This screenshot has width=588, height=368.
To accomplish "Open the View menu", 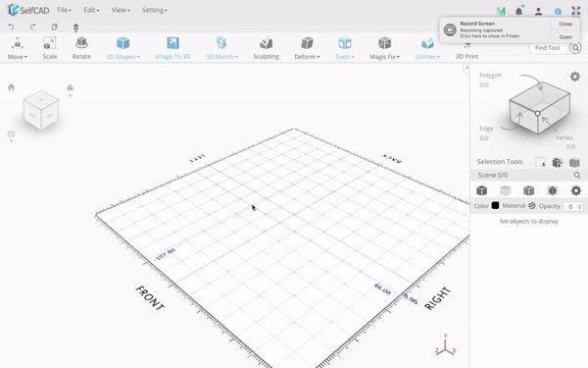I will 121,10.
